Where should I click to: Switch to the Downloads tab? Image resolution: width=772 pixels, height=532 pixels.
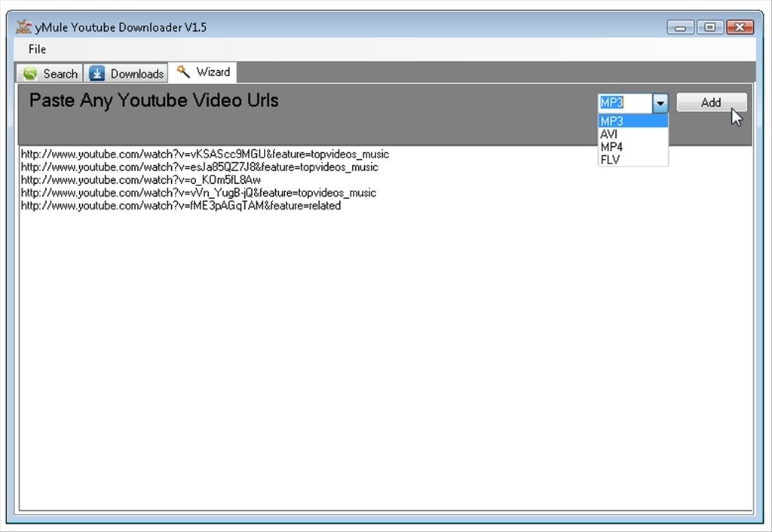(126, 73)
